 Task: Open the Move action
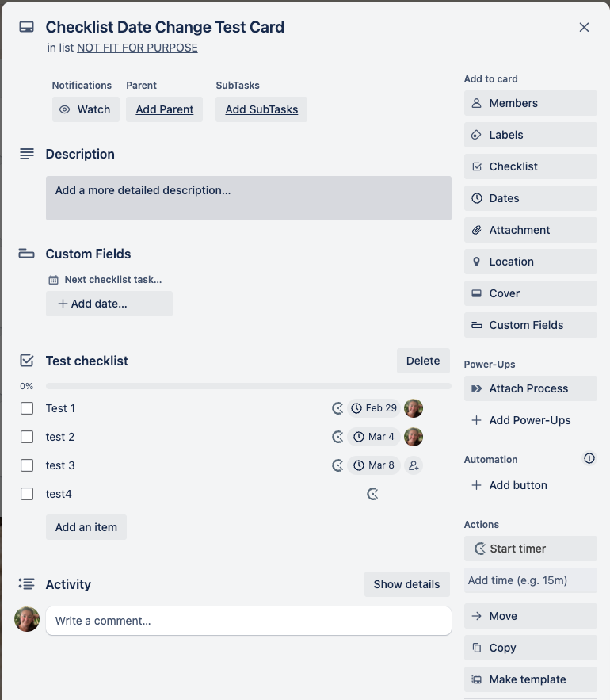point(531,616)
